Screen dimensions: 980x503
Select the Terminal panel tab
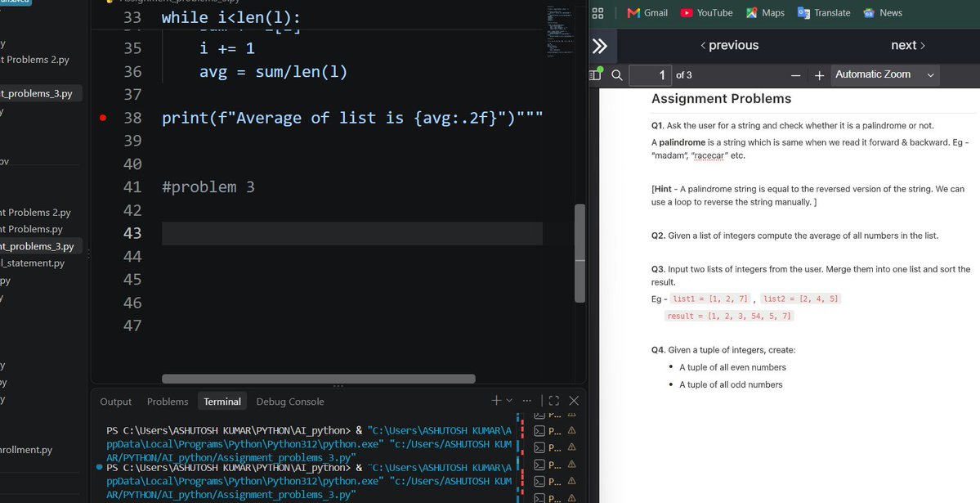point(222,402)
